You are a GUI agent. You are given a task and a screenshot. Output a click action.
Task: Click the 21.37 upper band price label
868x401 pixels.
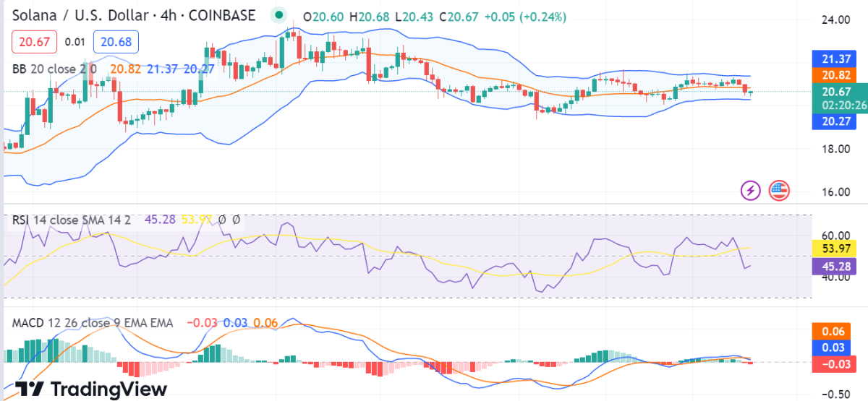click(x=835, y=59)
